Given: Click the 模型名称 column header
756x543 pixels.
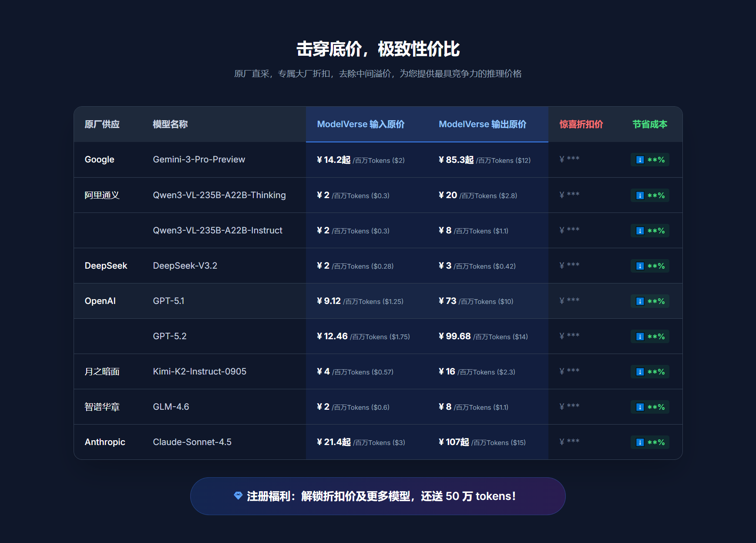Looking at the screenshot, I should (170, 124).
